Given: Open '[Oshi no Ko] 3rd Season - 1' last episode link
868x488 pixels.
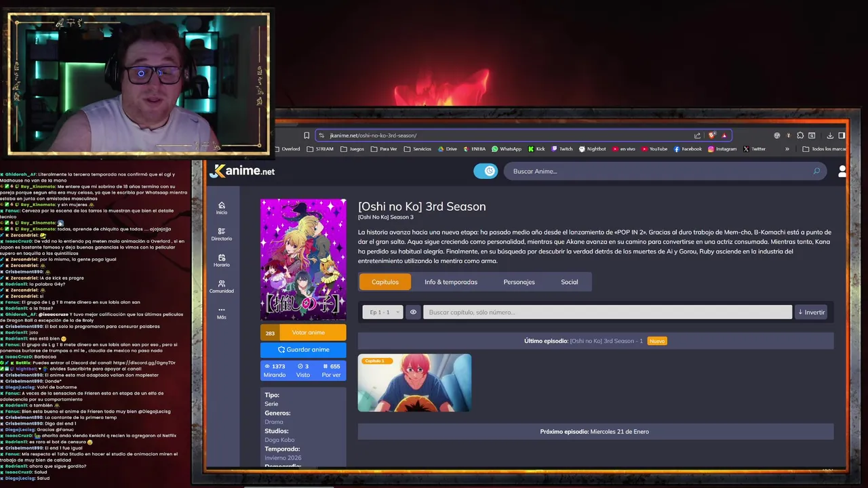Looking at the screenshot, I should [606, 341].
